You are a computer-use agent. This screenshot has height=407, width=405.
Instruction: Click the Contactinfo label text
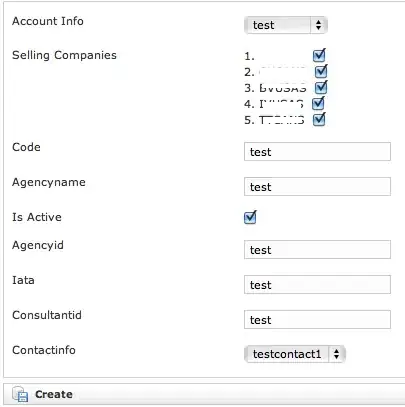pyautogui.click(x=44, y=350)
